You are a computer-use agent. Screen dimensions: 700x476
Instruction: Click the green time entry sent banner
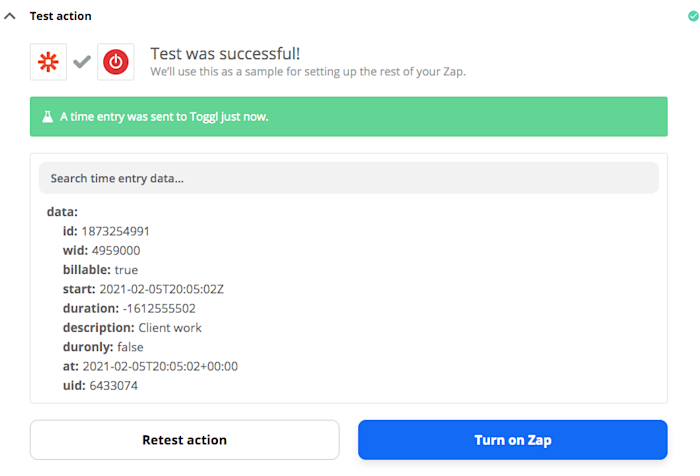(x=348, y=117)
